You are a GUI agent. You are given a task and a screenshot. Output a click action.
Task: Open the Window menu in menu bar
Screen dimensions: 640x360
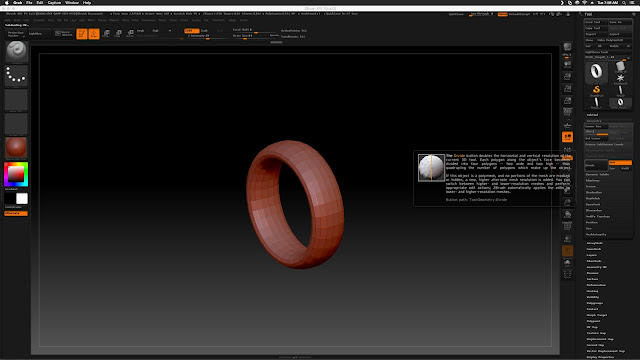(72, 2)
